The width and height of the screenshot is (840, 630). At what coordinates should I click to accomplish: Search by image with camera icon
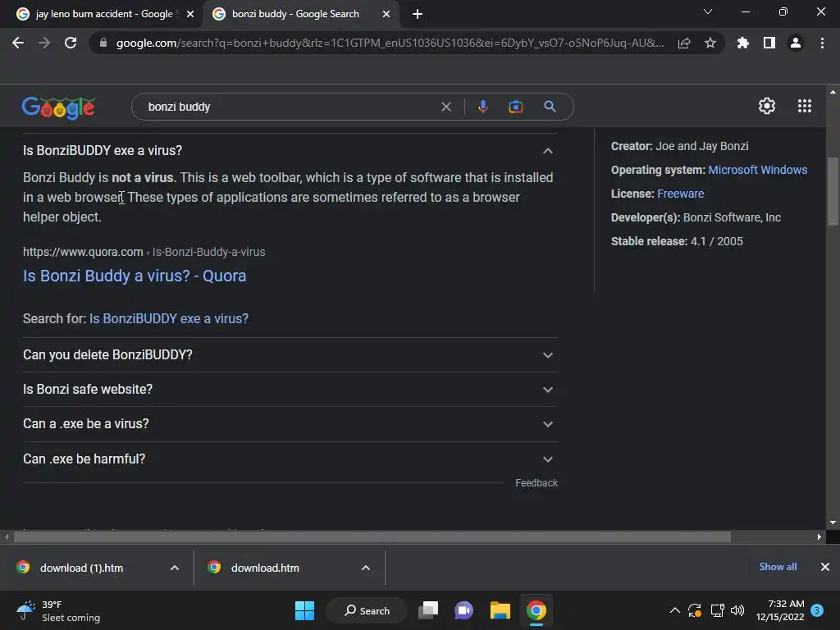click(515, 107)
